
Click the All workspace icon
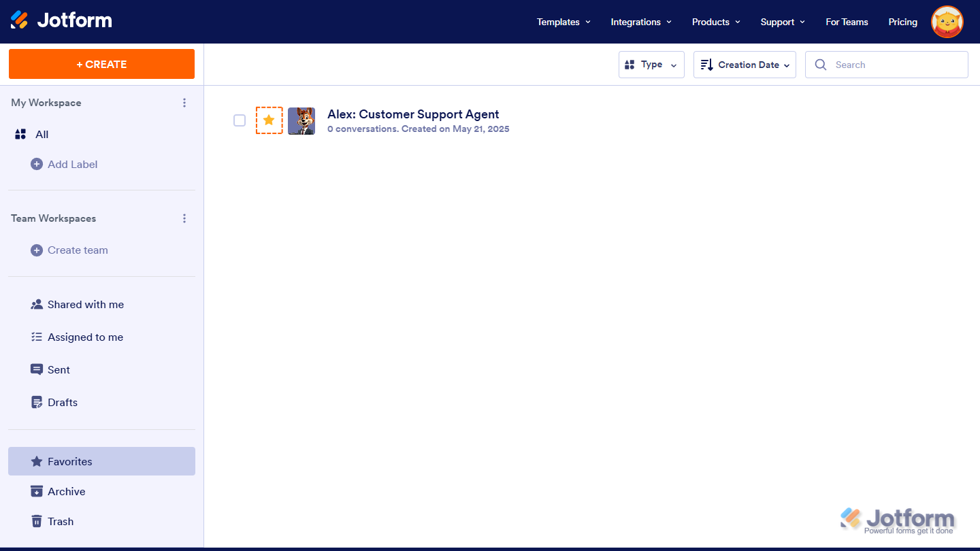click(x=20, y=134)
